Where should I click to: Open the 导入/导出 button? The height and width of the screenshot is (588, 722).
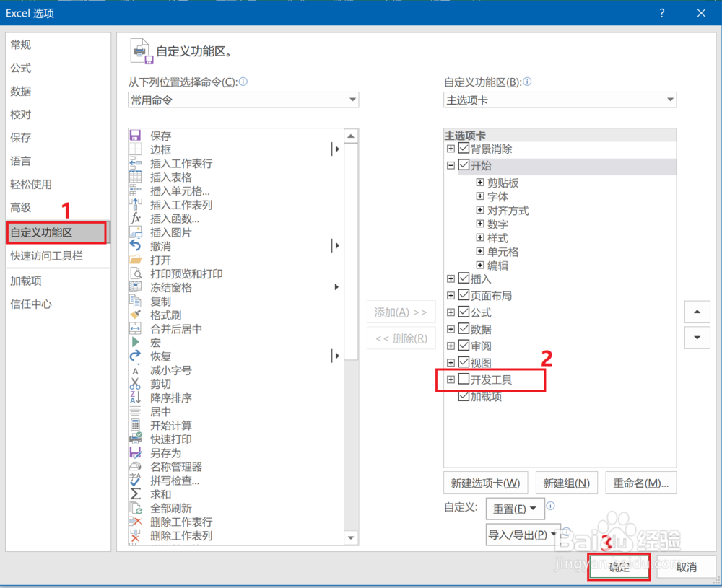click(523, 535)
